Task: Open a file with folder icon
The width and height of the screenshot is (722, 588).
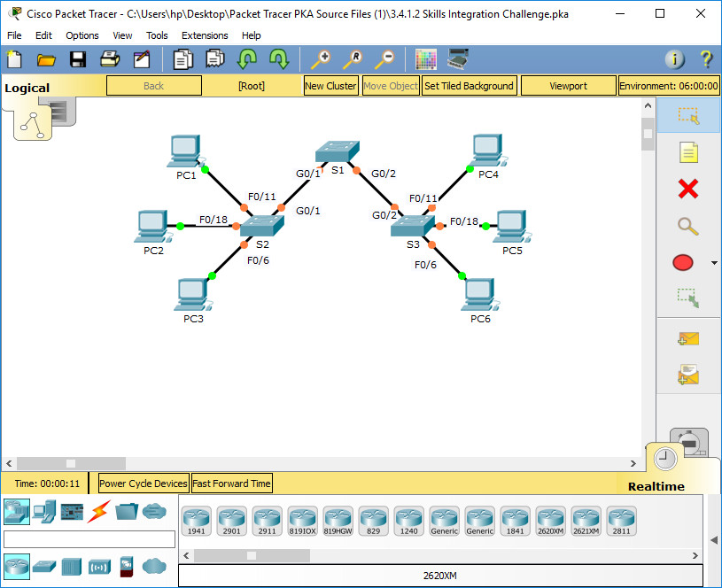Action: pos(46,59)
